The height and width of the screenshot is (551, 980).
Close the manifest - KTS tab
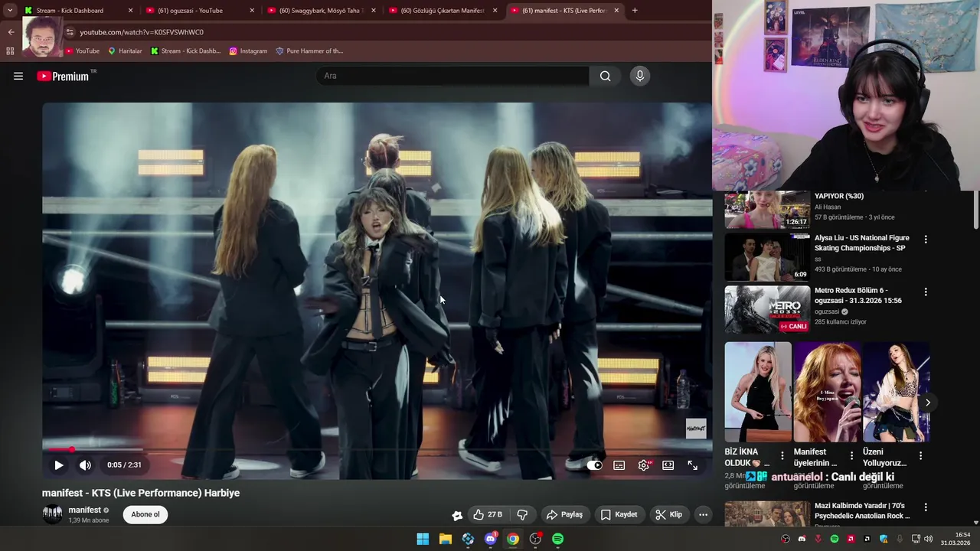coord(616,11)
